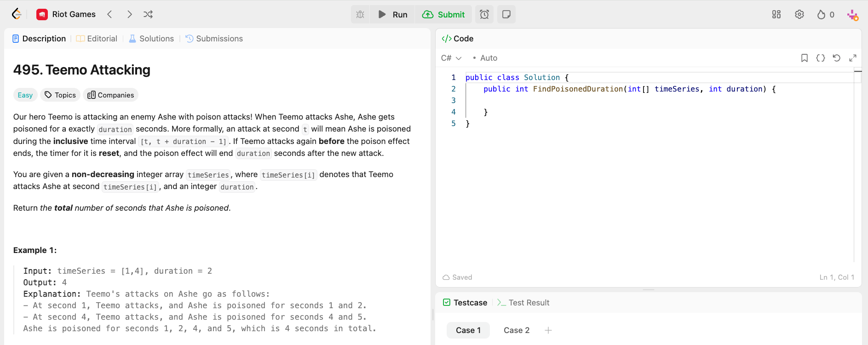Click the editor-testcase panel resize handle
The height and width of the screenshot is (345, 868).
coord(649,290)
